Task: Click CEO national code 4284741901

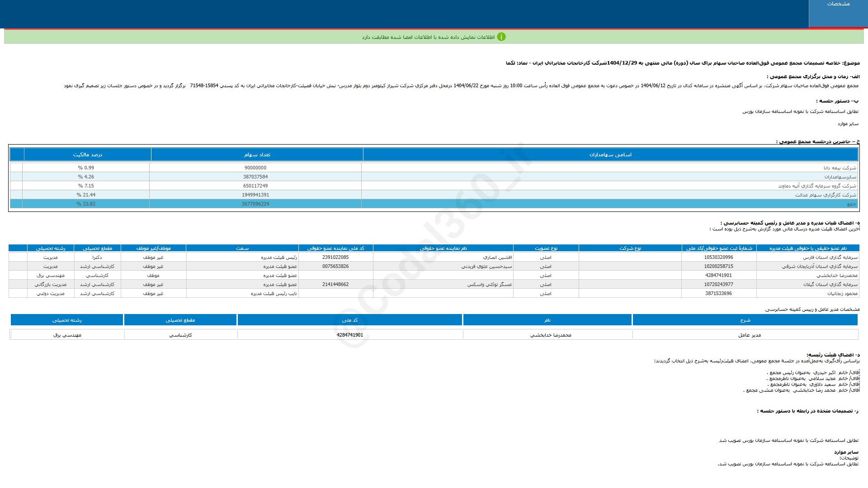Action: click(349, 335)
